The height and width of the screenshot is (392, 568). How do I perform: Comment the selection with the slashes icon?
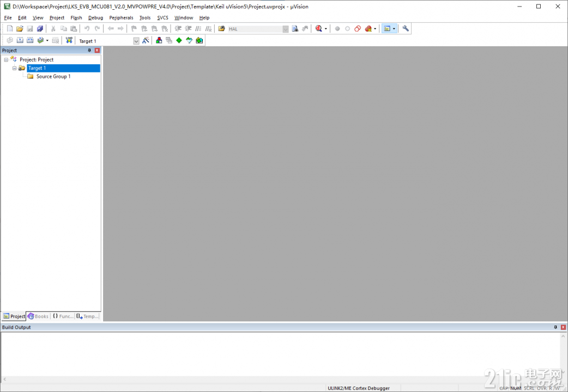coord(198,29)
